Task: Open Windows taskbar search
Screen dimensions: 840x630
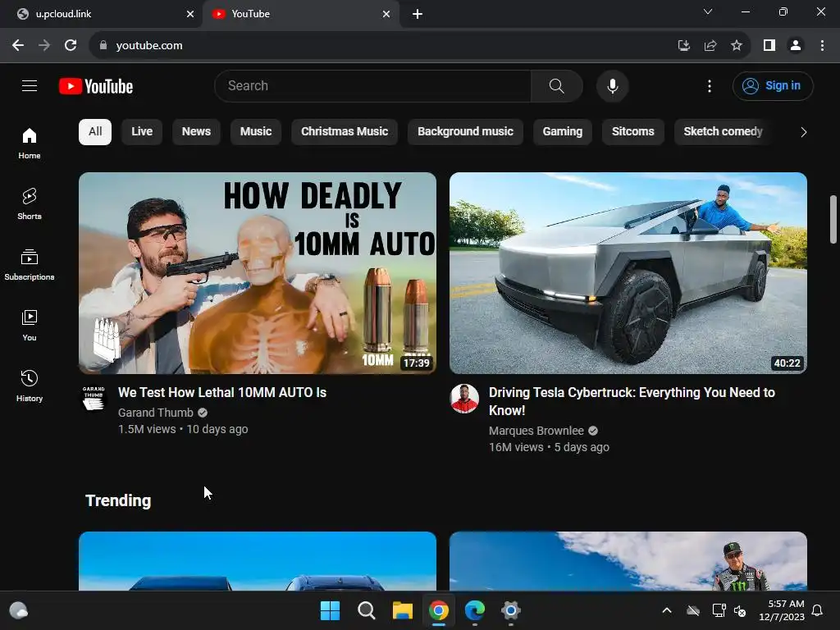Action: click(367, 610)
